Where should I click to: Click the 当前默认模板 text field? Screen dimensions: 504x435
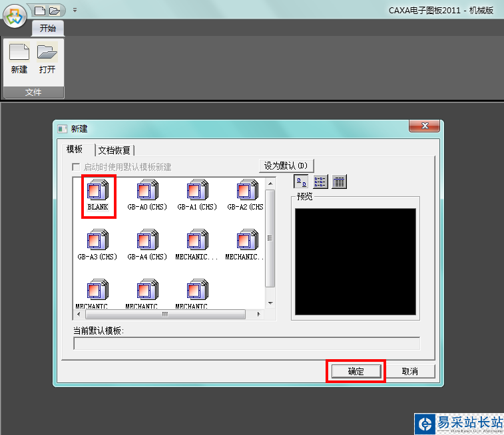point(247,343)
